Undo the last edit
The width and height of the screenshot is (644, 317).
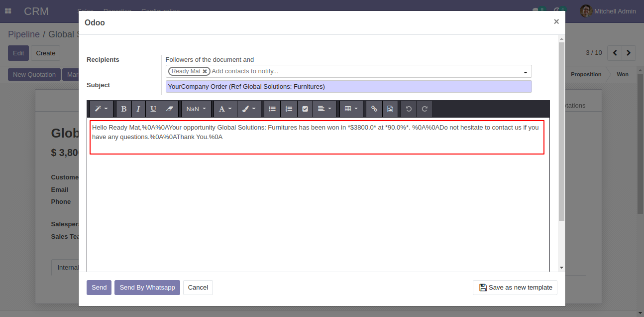pyautogui.click(x=409, y=109)
